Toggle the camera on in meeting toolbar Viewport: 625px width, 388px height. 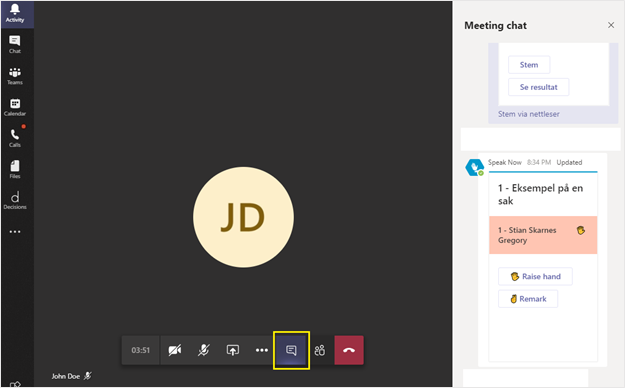pyautogui.click(x=175, y=350)
